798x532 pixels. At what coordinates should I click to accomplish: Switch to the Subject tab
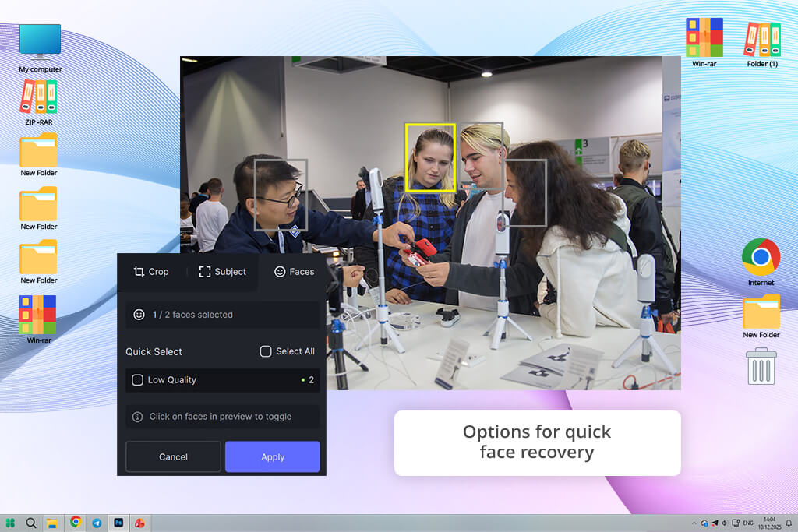222,272
